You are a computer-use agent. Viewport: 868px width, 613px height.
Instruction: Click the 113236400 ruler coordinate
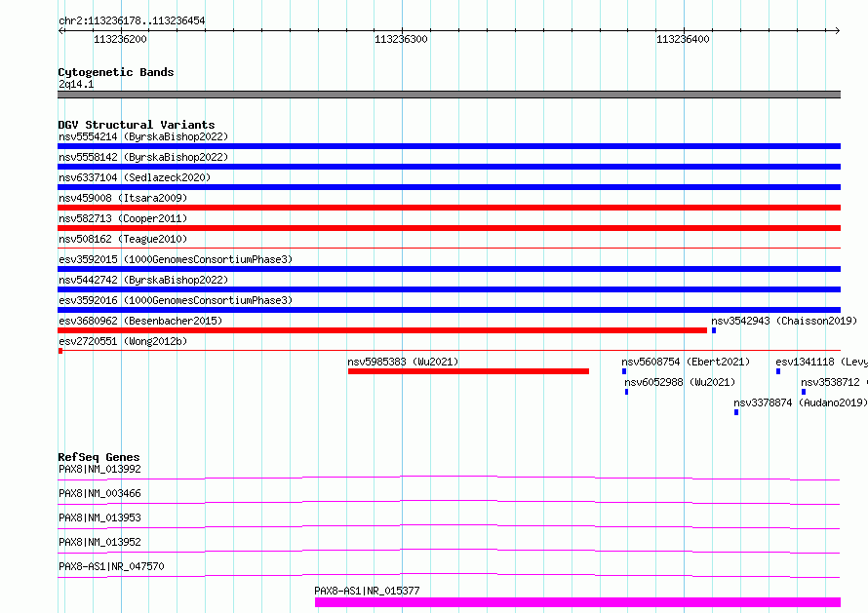pyautogui.click(x=683, y=39)
